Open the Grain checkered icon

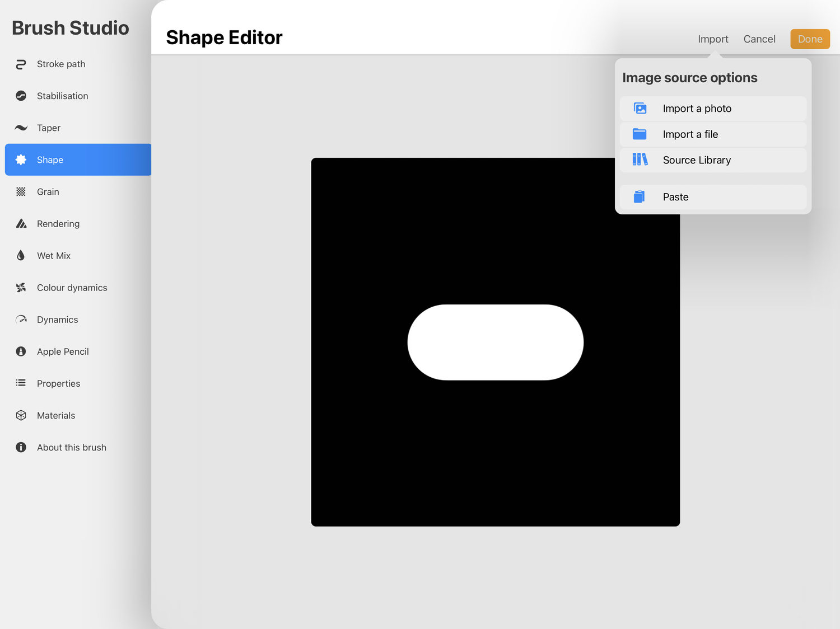pyautogui.click(x=21, y=192)
